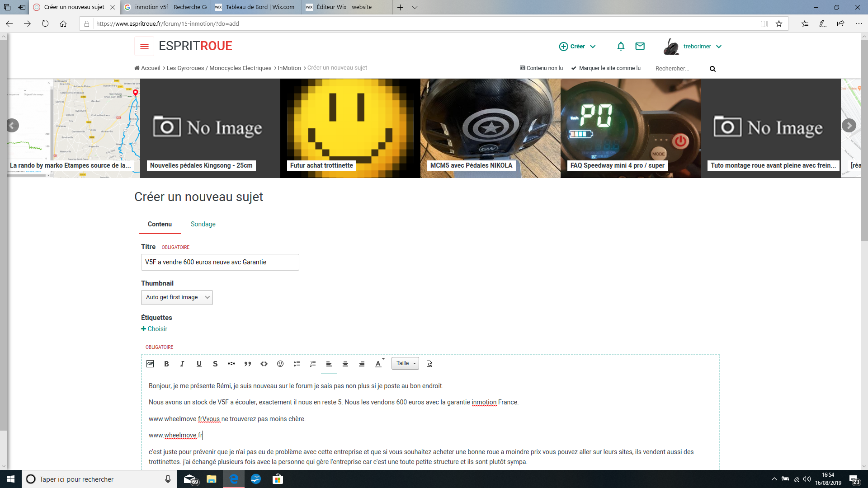Open the messages envelope inbox

point(640,46)
